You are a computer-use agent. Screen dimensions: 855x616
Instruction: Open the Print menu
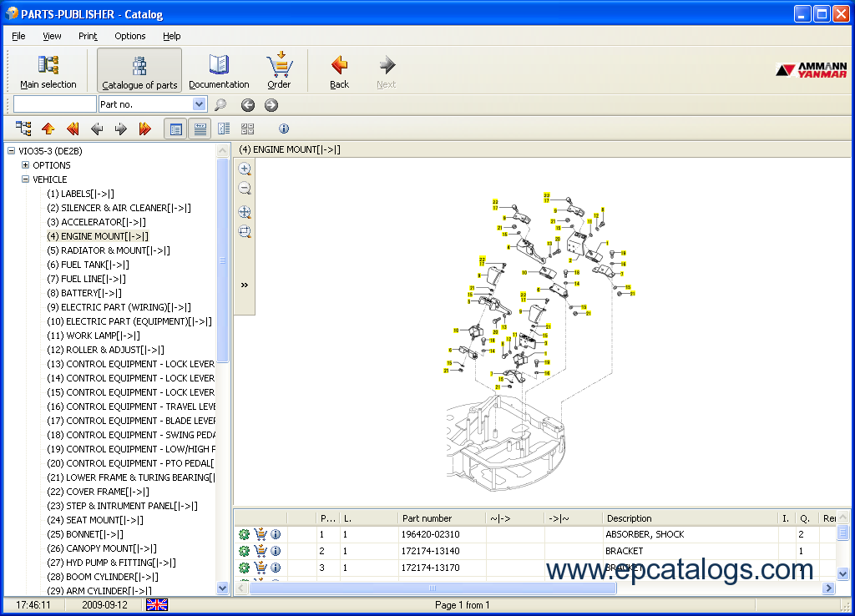coord(88,36)
